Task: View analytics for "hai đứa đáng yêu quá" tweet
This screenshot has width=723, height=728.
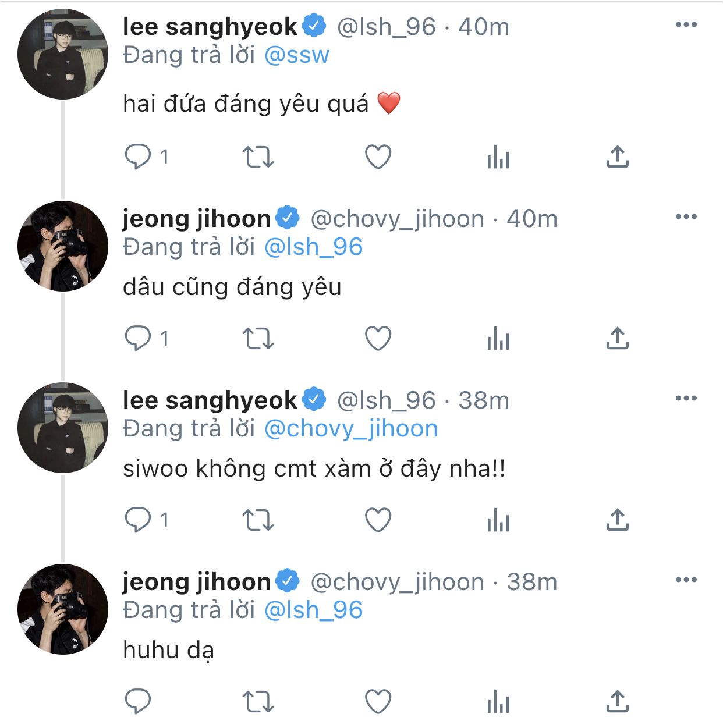Action: tap(498, 157)
